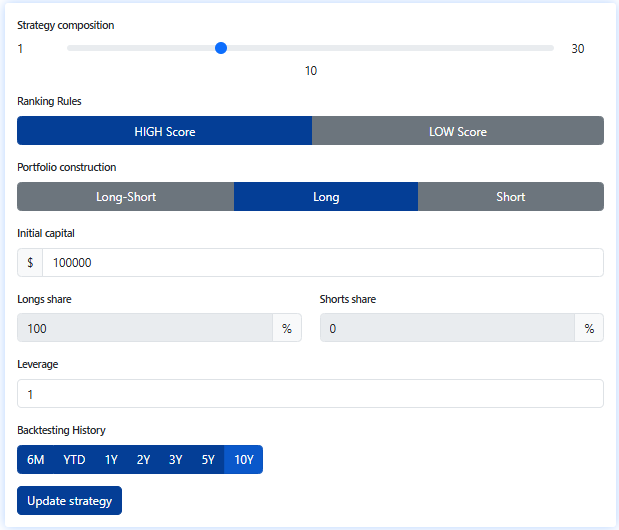Screen dimensions: 619x530
Task: Click the Initial capital input field
Action: click(x=322, y=263)
